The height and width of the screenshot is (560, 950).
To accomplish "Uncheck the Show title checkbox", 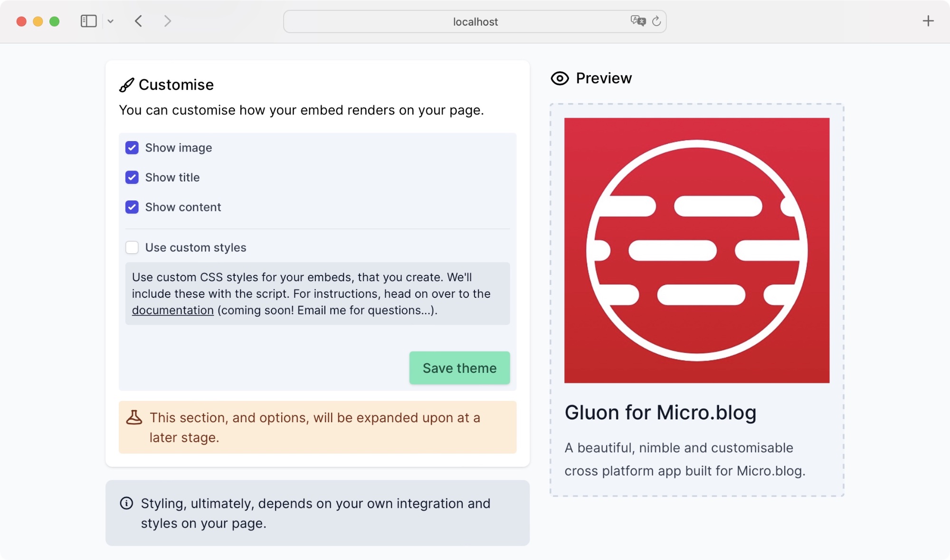I will pos(132,177).
